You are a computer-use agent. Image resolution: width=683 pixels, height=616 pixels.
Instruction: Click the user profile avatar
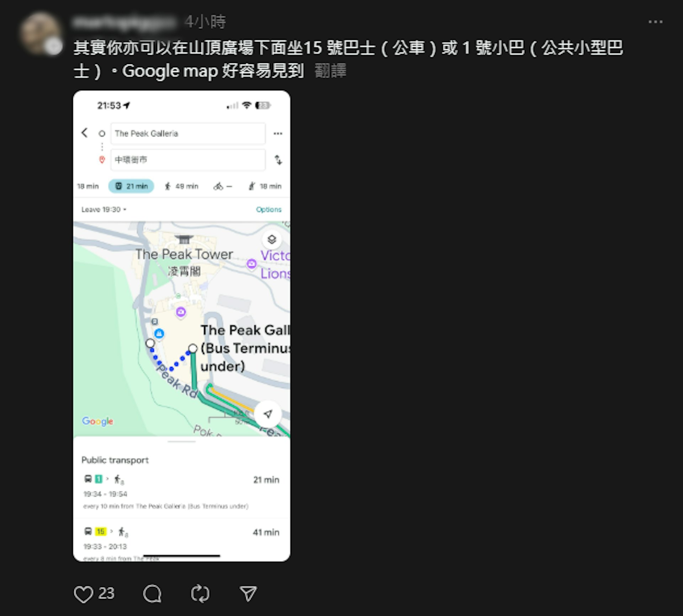tap(40, 33)
